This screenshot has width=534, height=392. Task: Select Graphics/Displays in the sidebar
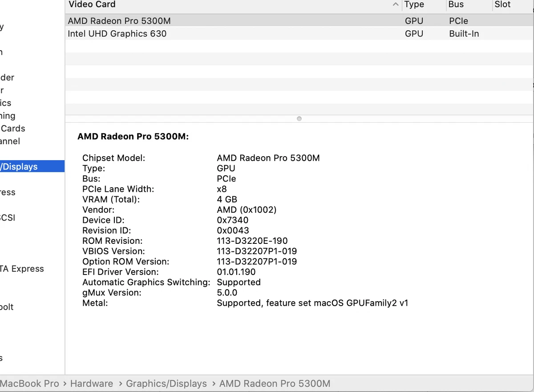32,167
